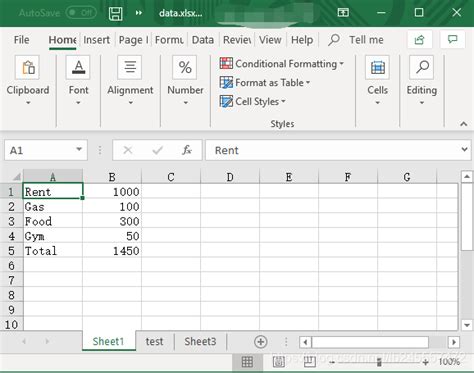The height and width of the screenshot is (373, 474).
Task: Open the Name Box dropdown arrow
Action: (79, 149)
